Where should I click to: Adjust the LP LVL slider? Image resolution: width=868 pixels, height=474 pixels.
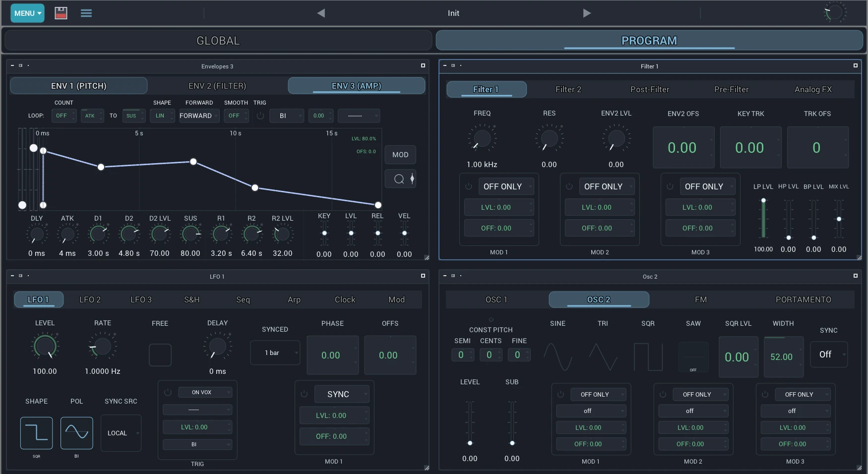(x=763, y=219)
